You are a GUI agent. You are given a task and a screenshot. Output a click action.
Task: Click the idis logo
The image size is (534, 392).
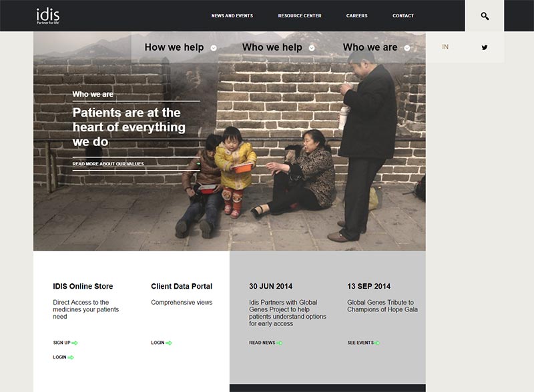click(x=48, y=15)
